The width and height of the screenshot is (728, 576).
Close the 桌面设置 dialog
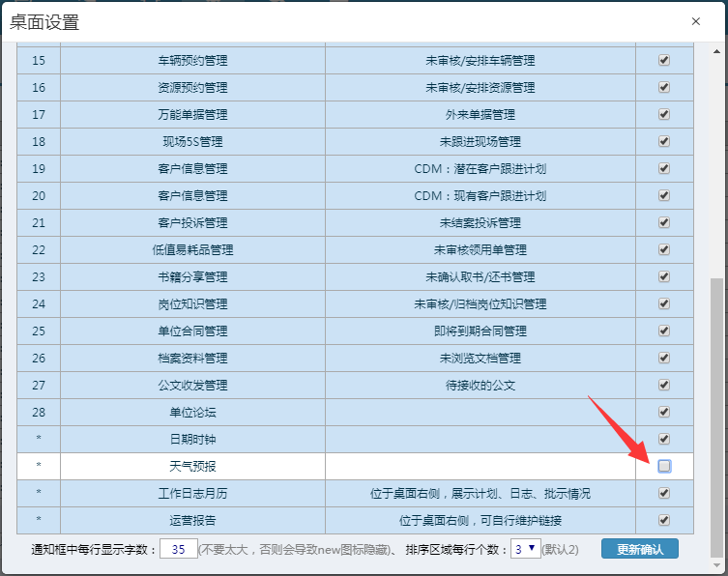click(x=695, y=21)
